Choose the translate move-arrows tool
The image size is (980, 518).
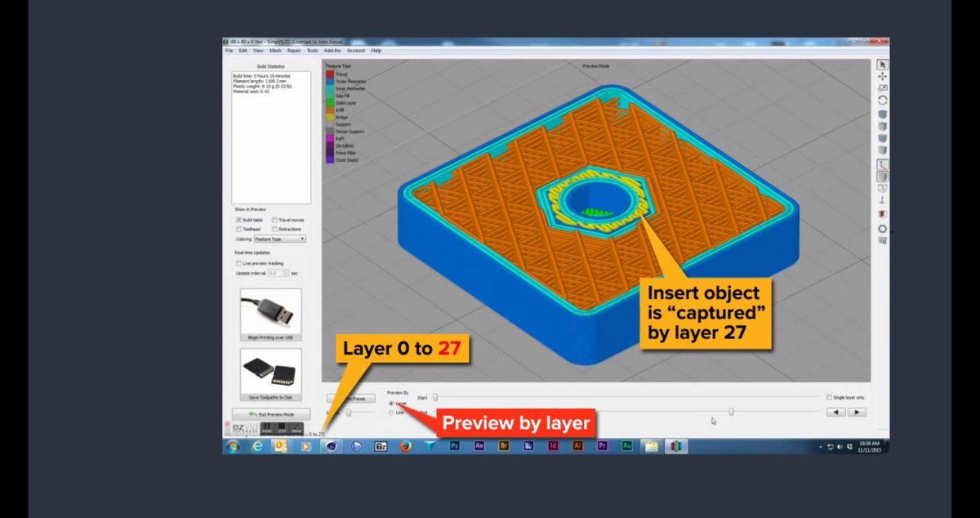click(x=882, y=77)
